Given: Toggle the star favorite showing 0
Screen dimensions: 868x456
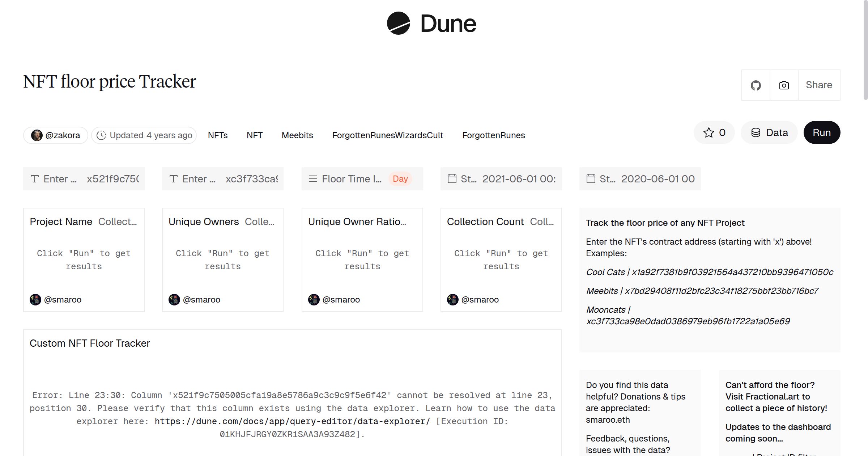Looking at the screenshot, I should click(x=713, y=132).
